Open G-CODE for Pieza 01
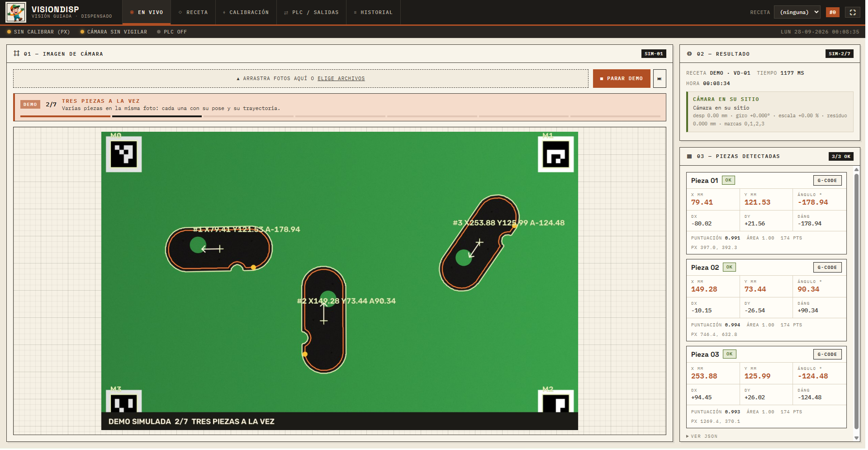This screenshot has height=450, width=868. pos(827,180)
